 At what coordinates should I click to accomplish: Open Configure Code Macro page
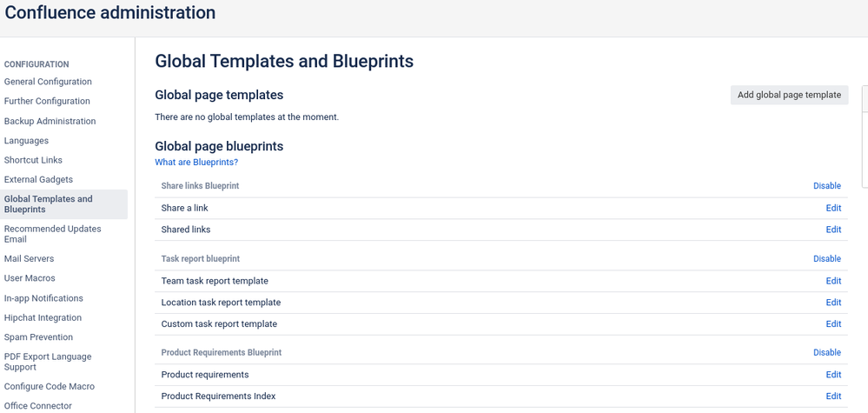click(50, 386)
